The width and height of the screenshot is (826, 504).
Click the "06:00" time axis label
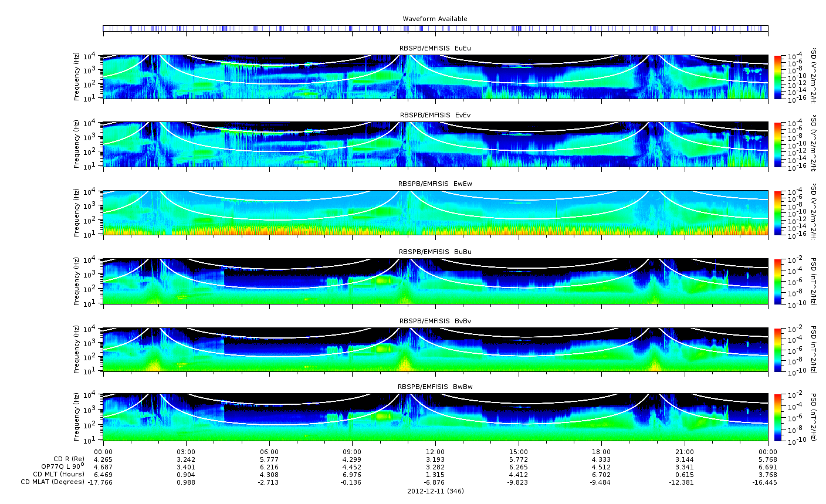[x=269, y=452]
